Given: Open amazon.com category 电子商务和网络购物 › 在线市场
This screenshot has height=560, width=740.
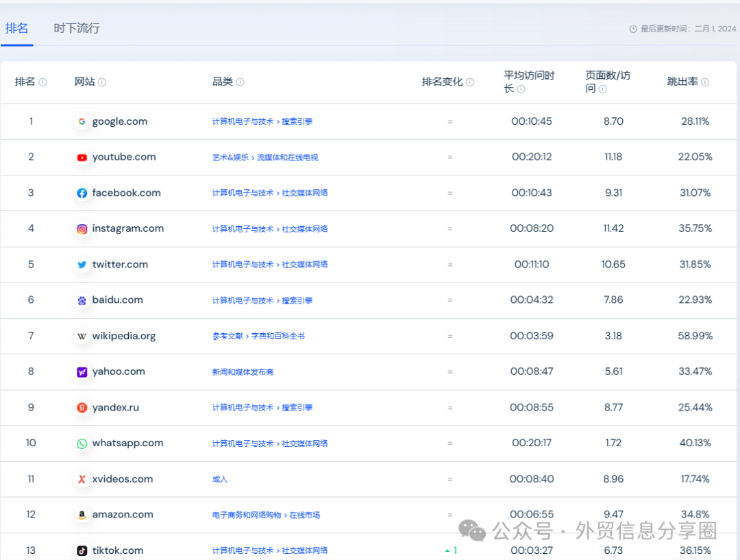Looking at the screenshot, I should click(x=266, y=515).
